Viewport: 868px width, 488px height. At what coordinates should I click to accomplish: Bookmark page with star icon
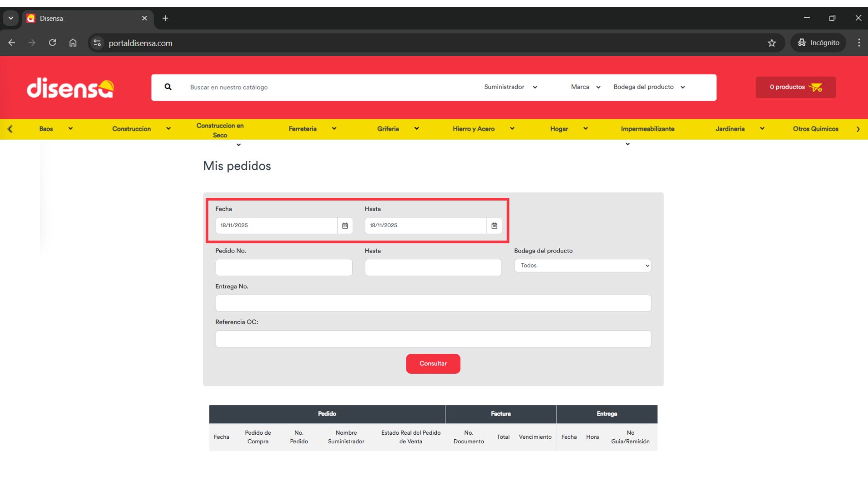tap(772, 43)
